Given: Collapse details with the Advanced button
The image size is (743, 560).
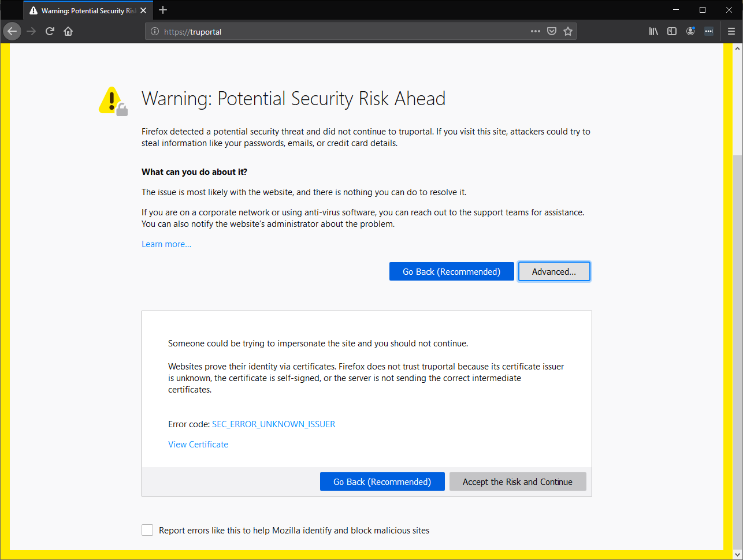Looking at the screenshot, I should [x=553, y=271].
